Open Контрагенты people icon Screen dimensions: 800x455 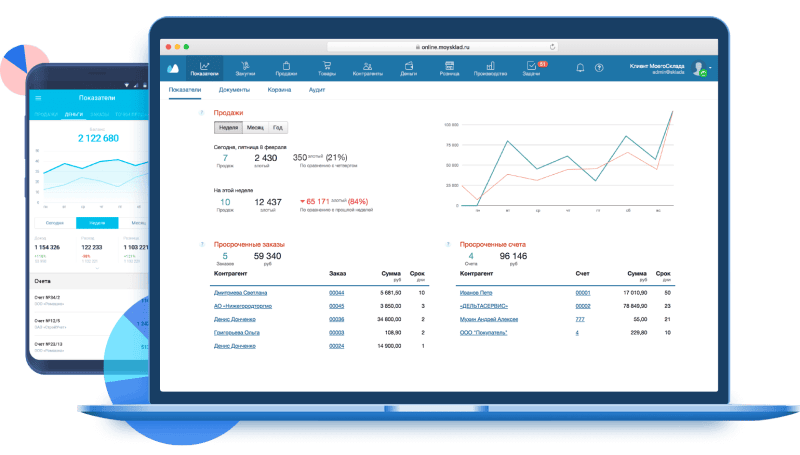pyautogui.click(x=367, y=66)
